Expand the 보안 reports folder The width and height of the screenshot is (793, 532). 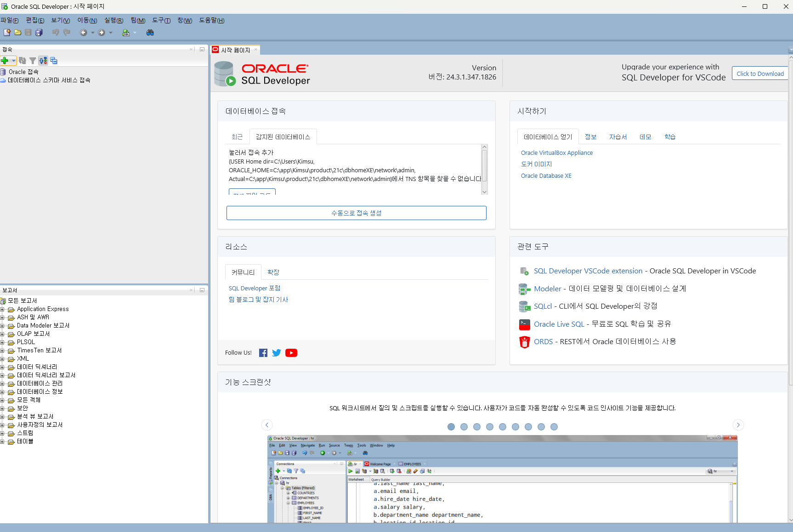2,409
